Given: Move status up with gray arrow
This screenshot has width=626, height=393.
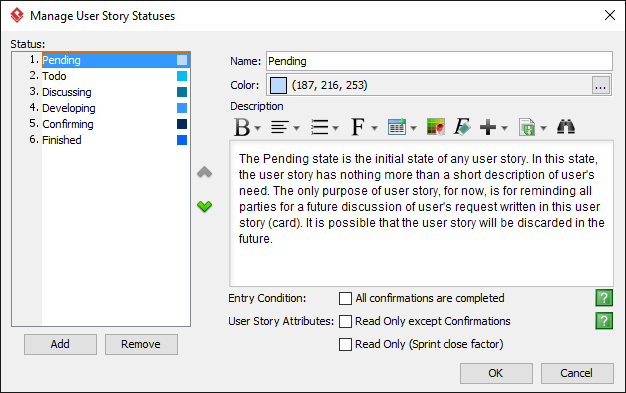Looking at the screenshot, I should click(x=204, y=172).
